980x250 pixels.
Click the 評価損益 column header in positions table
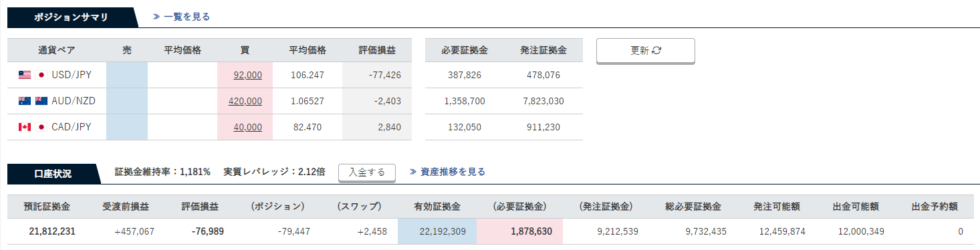[x=377, y=50]
